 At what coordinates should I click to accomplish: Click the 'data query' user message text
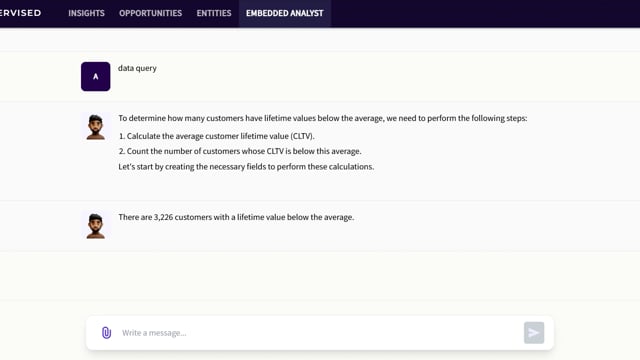click(137, 68)
